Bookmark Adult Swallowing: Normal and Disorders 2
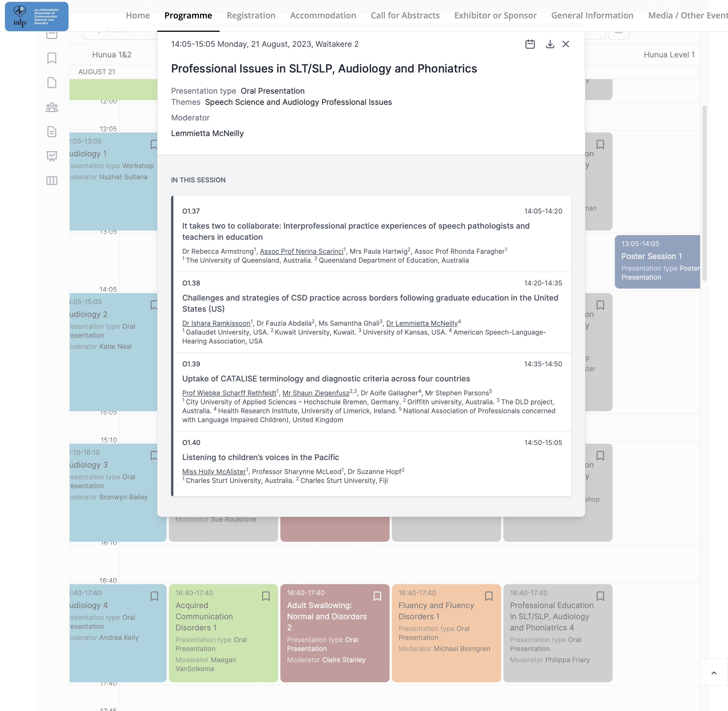728x711 pixels. coord(377,596)
